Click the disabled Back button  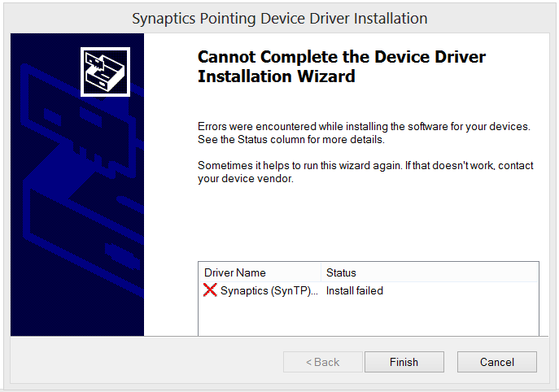(323, 362)
